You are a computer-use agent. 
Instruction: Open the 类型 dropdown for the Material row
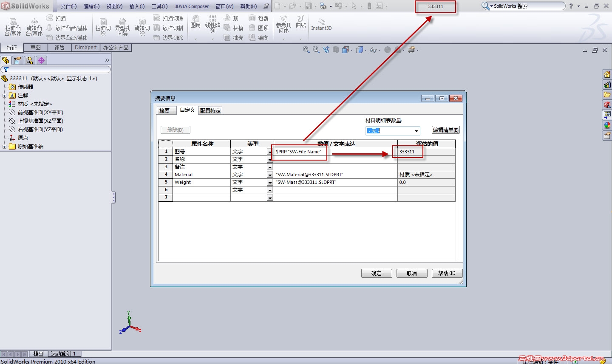point(270,175)
